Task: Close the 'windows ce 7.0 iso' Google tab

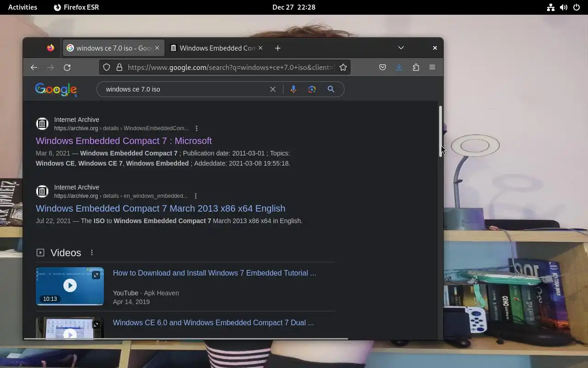Action: tap(157, 48)
